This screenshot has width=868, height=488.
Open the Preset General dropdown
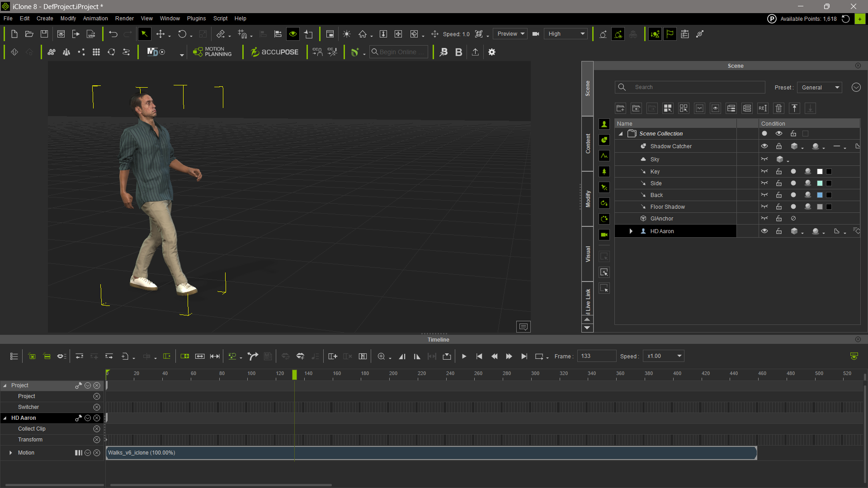(x=820, y=88)
